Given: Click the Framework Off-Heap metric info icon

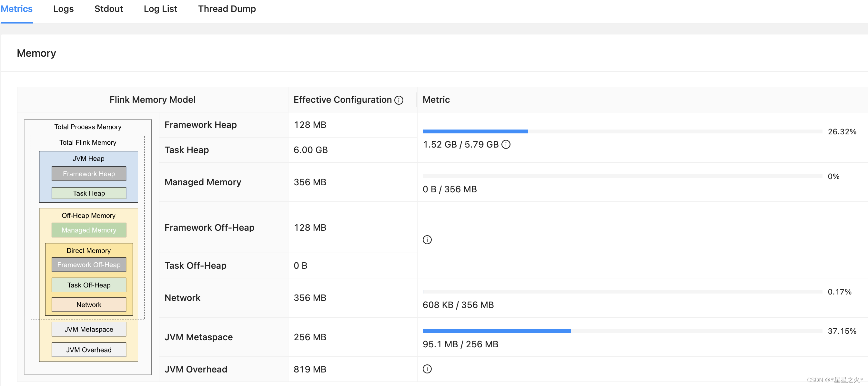Looking at the screenshot, I should [x=427, y=240].
